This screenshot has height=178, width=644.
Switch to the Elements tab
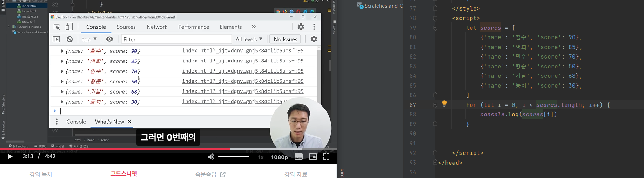(x=231, y=27)
